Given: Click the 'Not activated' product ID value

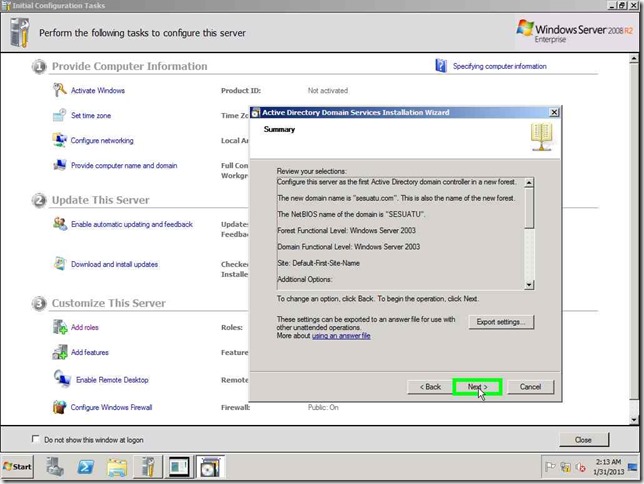Looking at the screenshot, I should click(328, 90).
